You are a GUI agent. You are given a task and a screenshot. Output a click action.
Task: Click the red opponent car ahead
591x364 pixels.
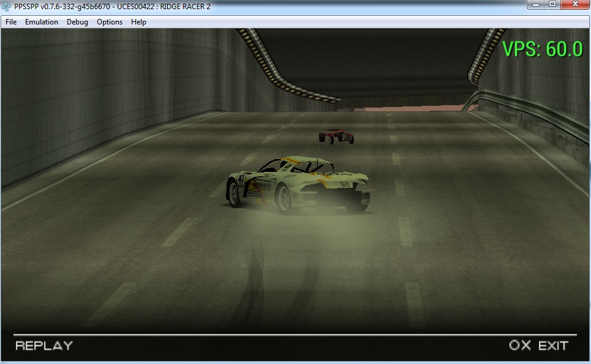(336, 136)
